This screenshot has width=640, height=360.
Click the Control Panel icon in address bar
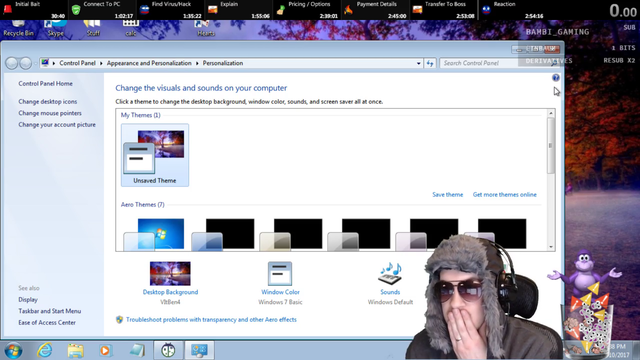click(x=45, y=63)
